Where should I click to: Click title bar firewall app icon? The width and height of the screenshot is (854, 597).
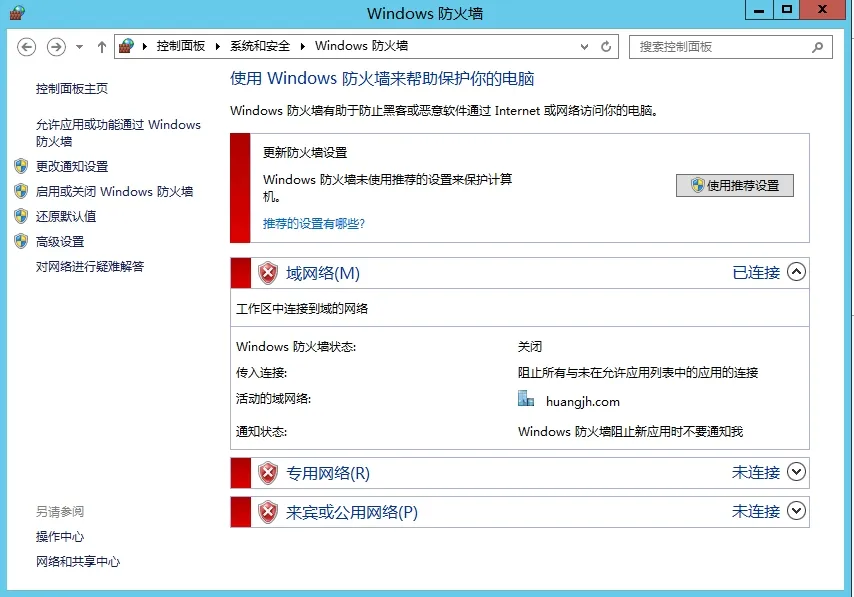coord(17,12)
